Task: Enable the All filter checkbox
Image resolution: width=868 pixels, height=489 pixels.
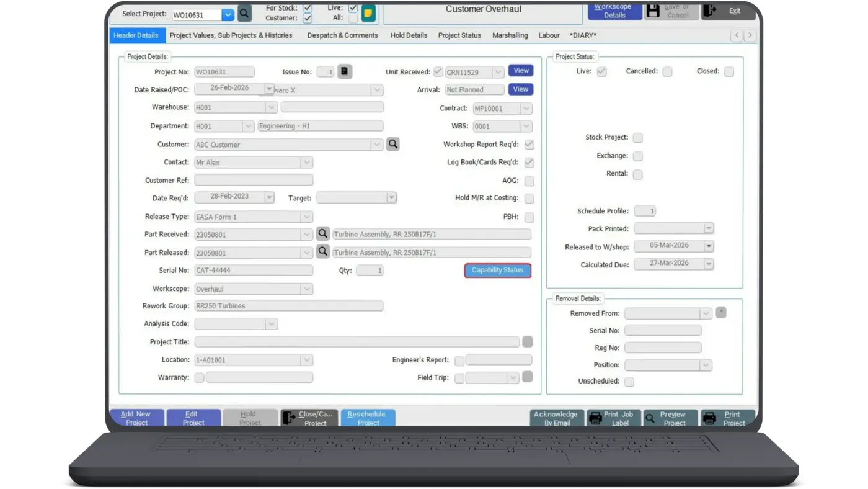Action: 353,18
